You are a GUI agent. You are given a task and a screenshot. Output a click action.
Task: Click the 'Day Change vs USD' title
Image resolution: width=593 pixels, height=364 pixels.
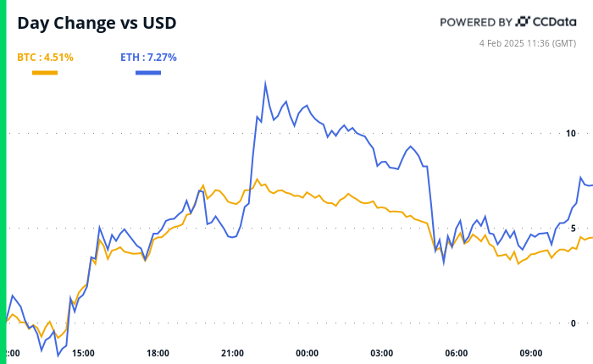coord(97,23)
